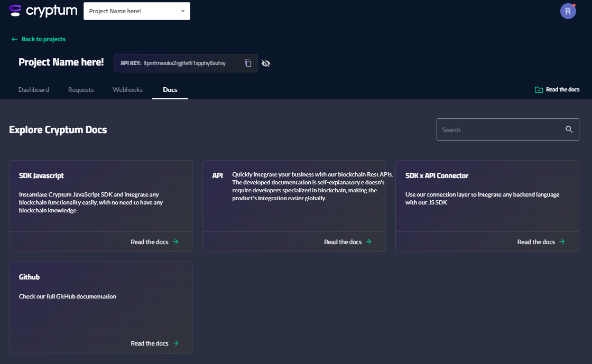Click the Project Name here! heading
The image size is (592, 364).
61,62
